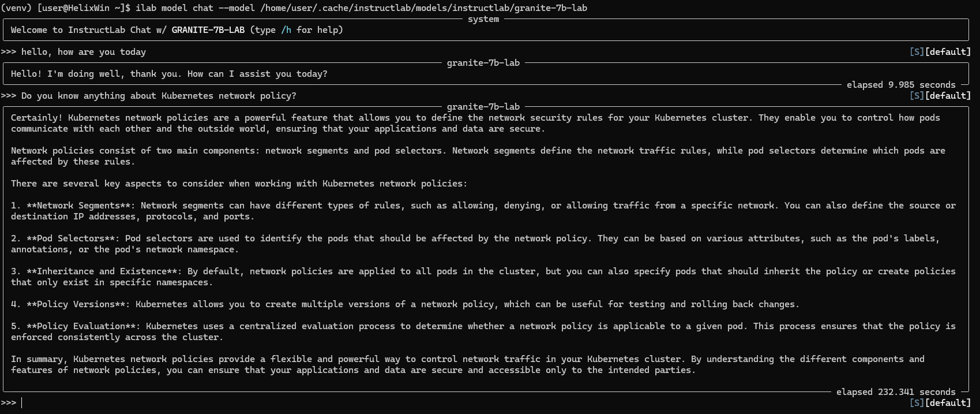980x414 pixels.
Task: Click the [S] indicator on the last prompt
Action: click(x=917, y=403)
